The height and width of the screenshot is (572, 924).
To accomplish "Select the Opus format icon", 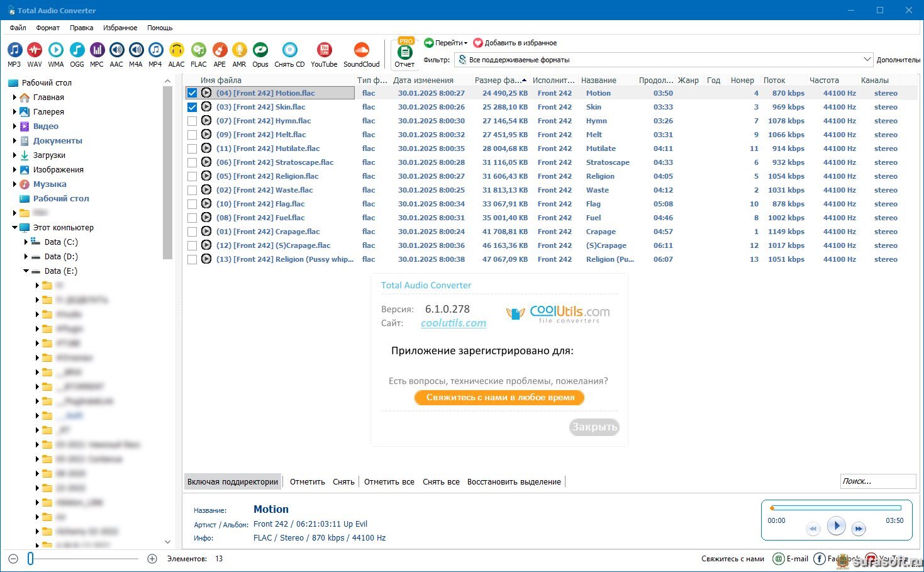I will tap(260, 50).
